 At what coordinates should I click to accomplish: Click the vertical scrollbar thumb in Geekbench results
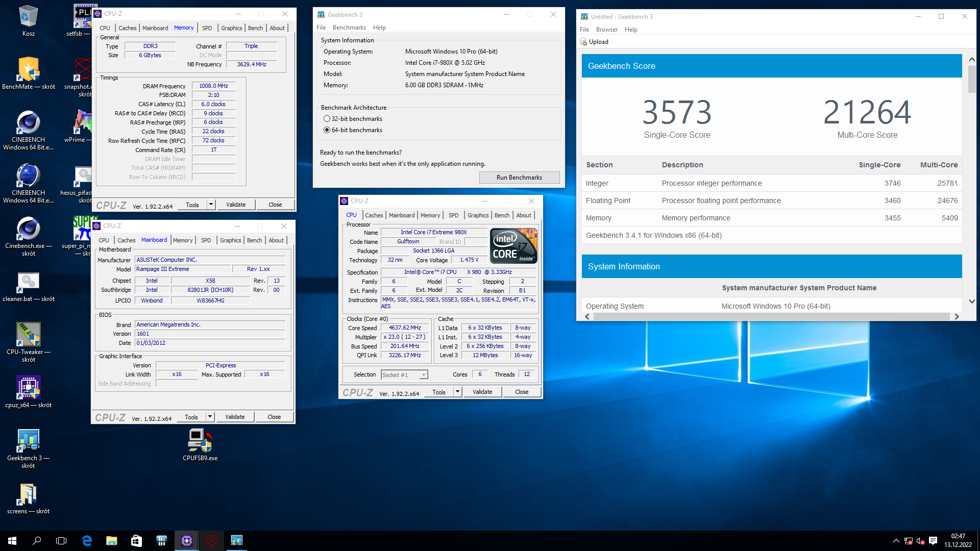pos(971,80)
